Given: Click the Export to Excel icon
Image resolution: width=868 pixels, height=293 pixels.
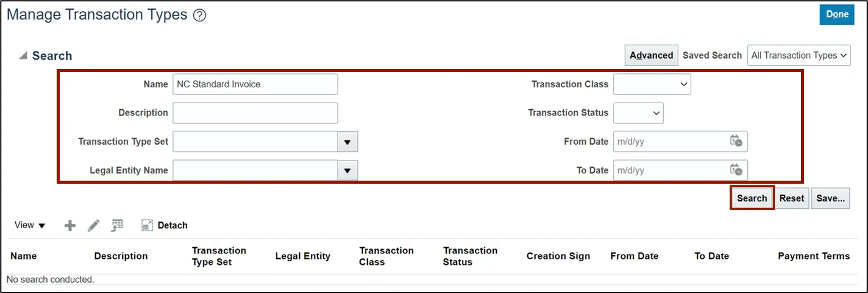Looking at the screenshot, I should (x=117, y=225).
